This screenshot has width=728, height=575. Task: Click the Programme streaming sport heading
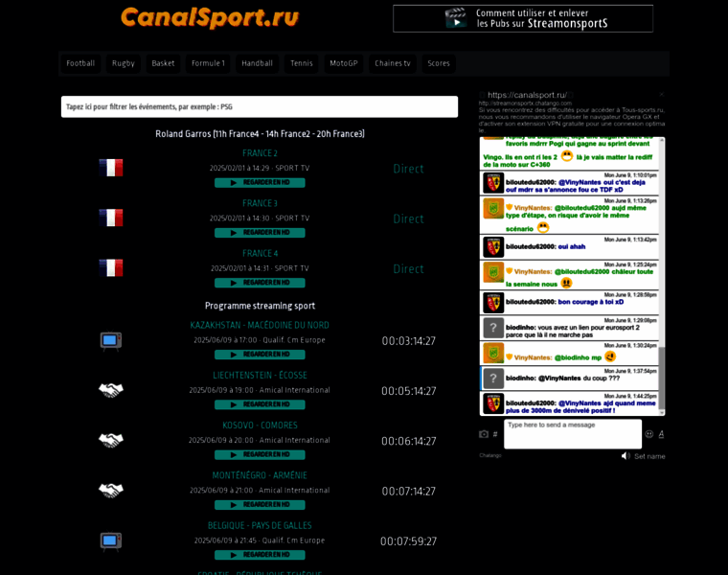(x=260, y=306)
